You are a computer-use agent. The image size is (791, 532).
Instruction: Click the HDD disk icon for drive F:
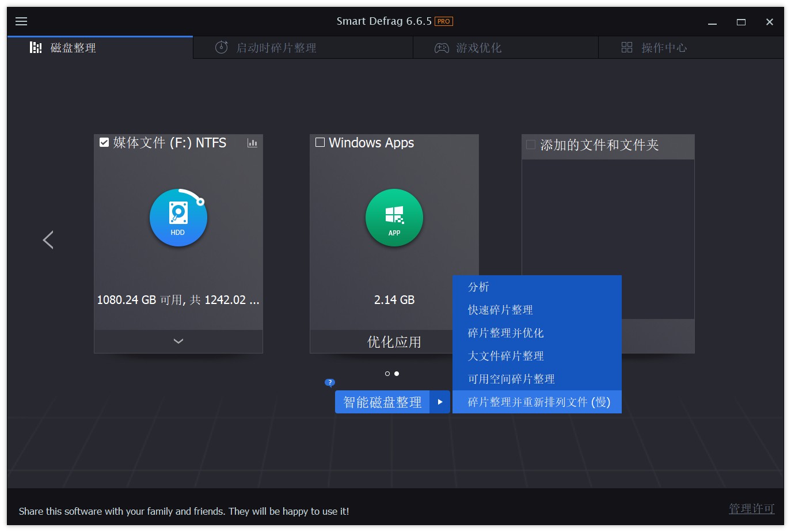click(178, 218)
